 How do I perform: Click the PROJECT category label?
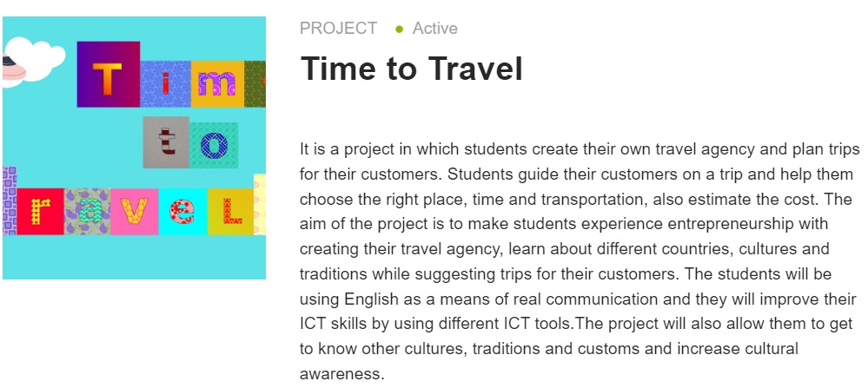click(x=338, y=29)
